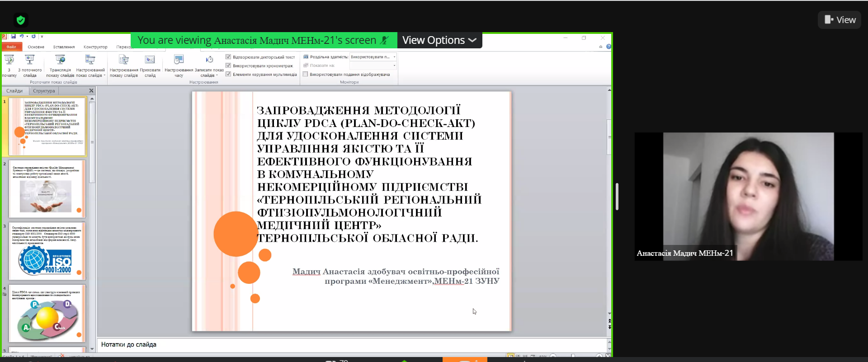Screen dimensions: 868x362
Task: Open the Undo history dropdown arrow
Action: point(27,36)
